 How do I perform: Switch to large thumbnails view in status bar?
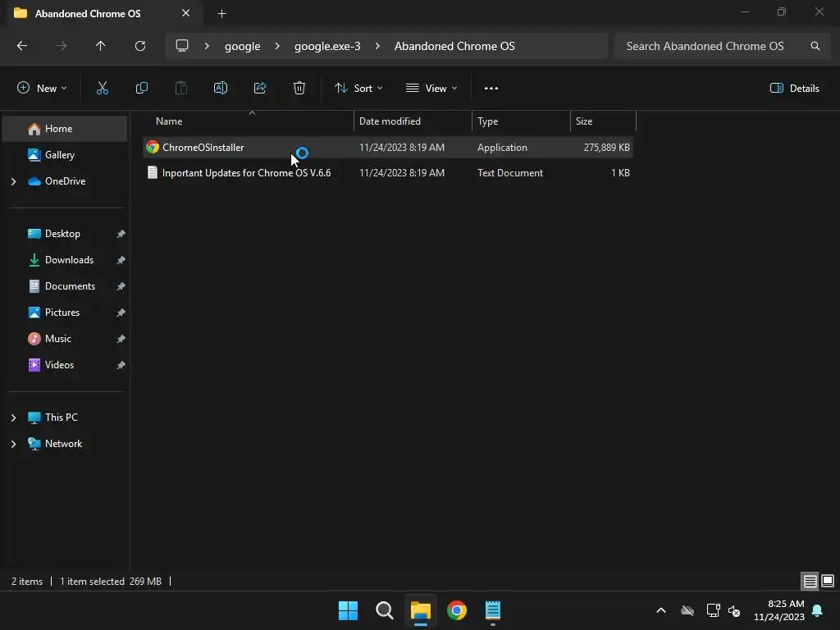(x=828, y=582)
